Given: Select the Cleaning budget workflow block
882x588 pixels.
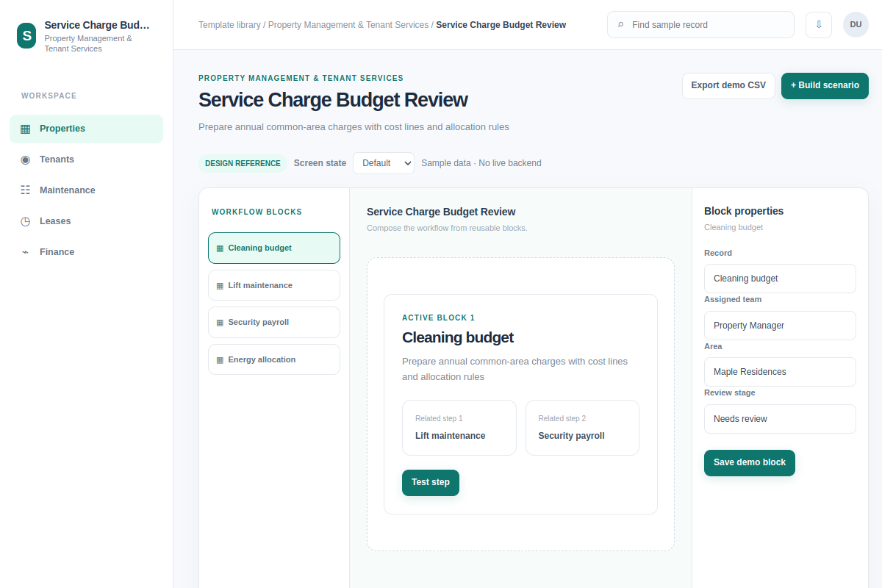Looking at the screenshot, I should 274,248.
